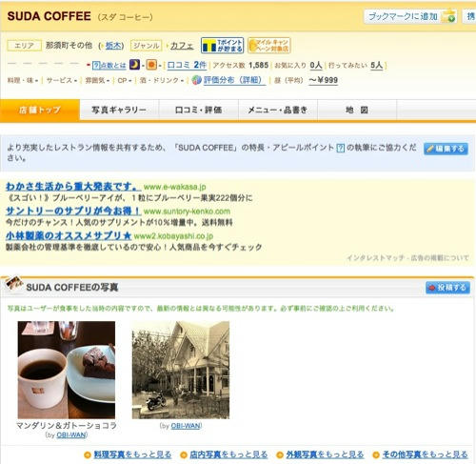
Task: Open 店内写真をもっと見る link
Action: pos(228,454)
